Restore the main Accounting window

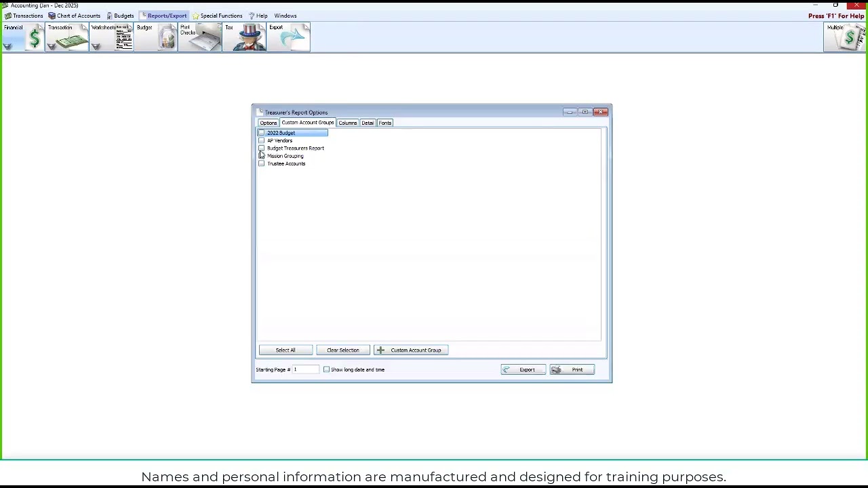click(835, 5)
